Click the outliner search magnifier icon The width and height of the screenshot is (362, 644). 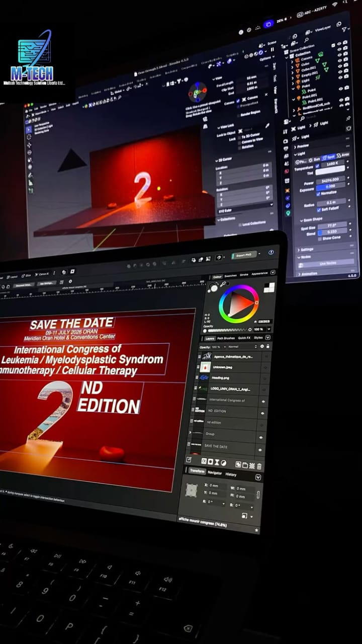point(306,40)
